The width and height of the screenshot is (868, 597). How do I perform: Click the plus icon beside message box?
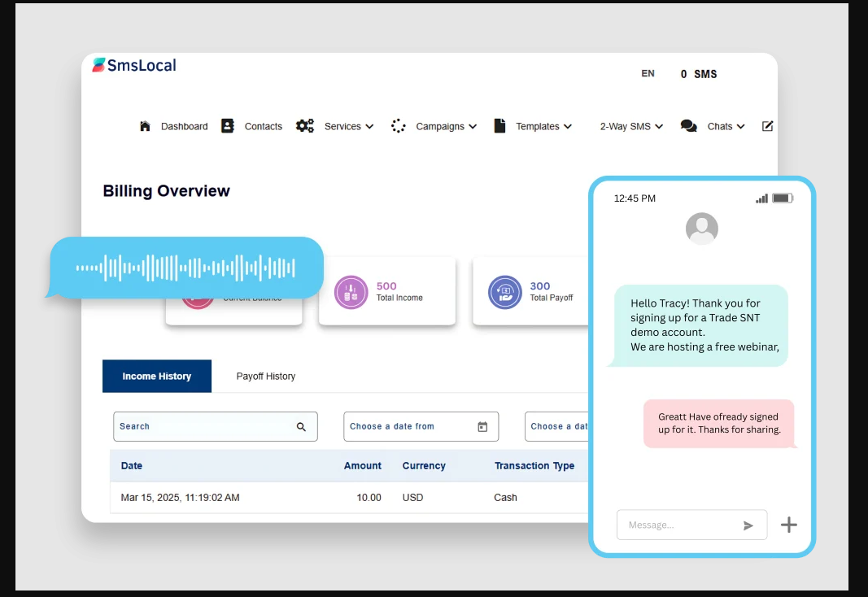789,525
